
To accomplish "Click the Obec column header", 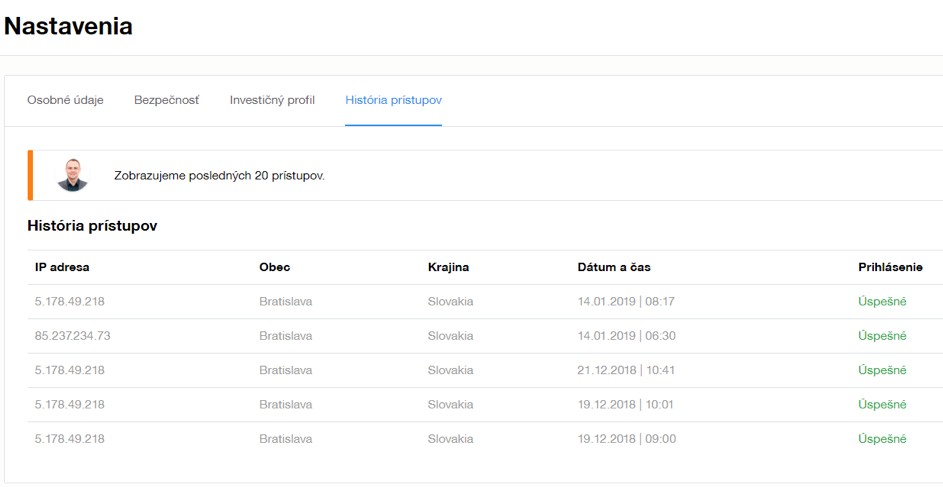I will [274, 267].
